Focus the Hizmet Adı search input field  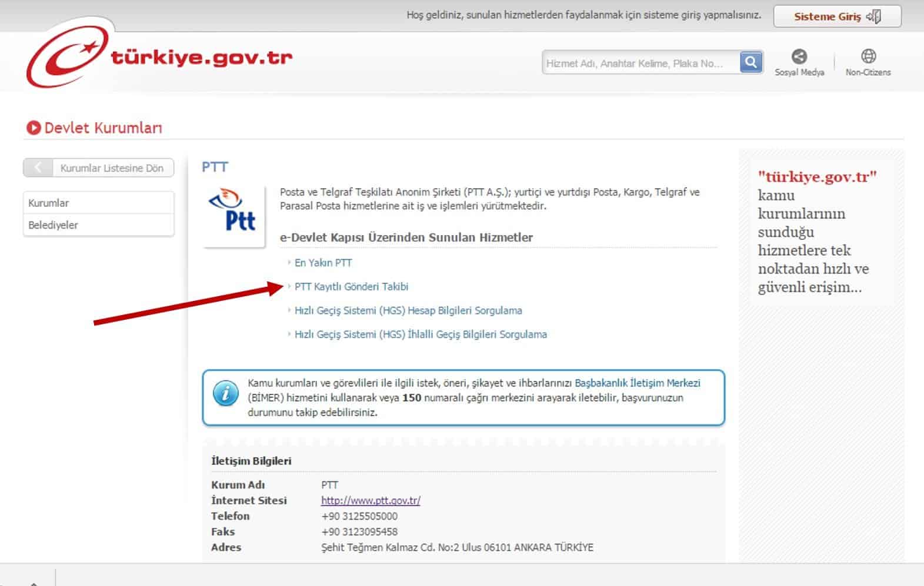(640, 63)
